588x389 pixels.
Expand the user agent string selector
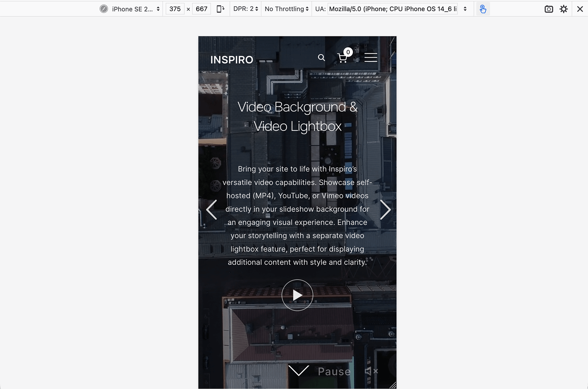[465, 8]
